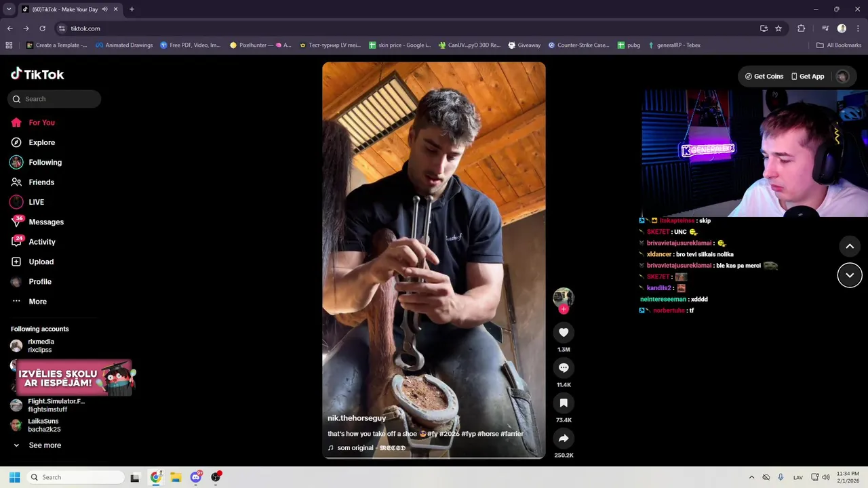Open som original sound link
The image size is (868, 488).
[x=367, y=448]
